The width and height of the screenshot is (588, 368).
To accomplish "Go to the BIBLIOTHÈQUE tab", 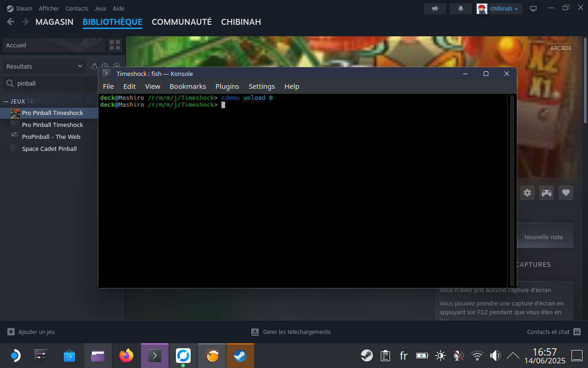I will click(113, 22).
